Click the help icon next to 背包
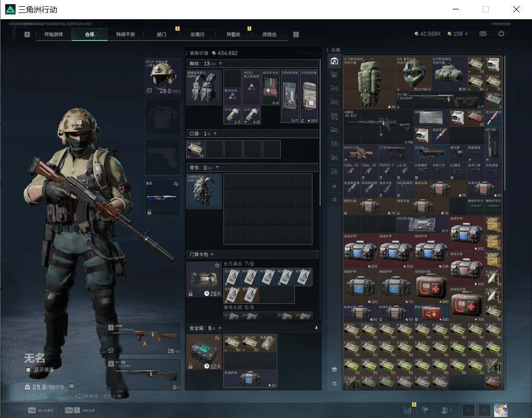The image size is (532, 418). tap(217, 168)
